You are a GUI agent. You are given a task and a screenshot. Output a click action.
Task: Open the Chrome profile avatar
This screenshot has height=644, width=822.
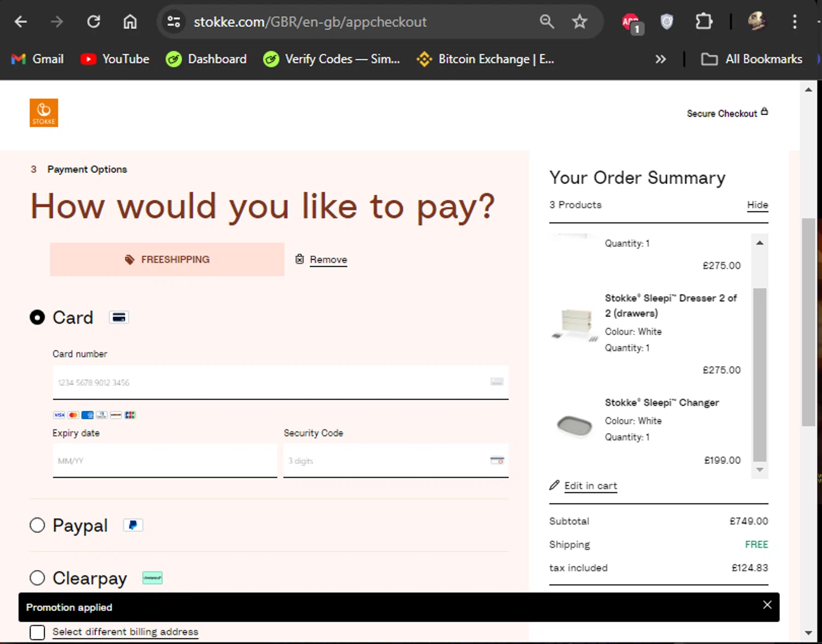757,22
